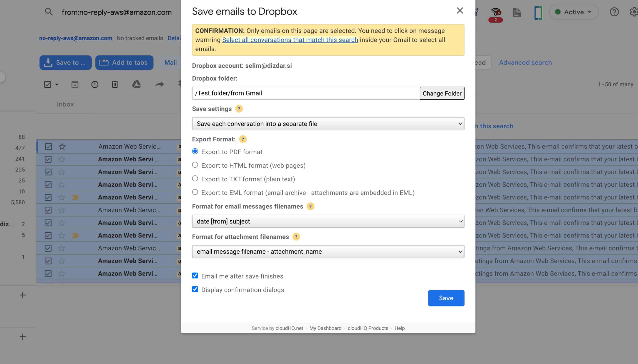This screenshot has height=364, width=638.
Task: Click the report spam icon
Action: [95, 84]
